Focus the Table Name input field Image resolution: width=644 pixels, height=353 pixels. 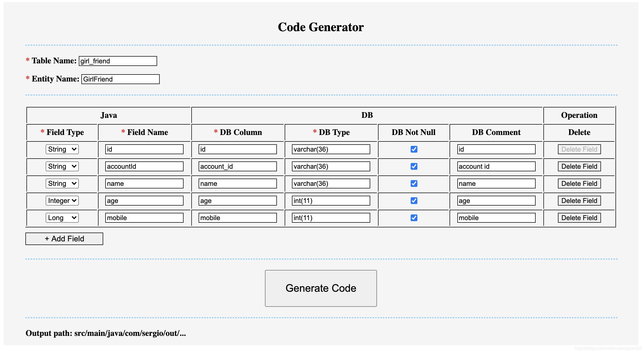(x=118, y=61)
